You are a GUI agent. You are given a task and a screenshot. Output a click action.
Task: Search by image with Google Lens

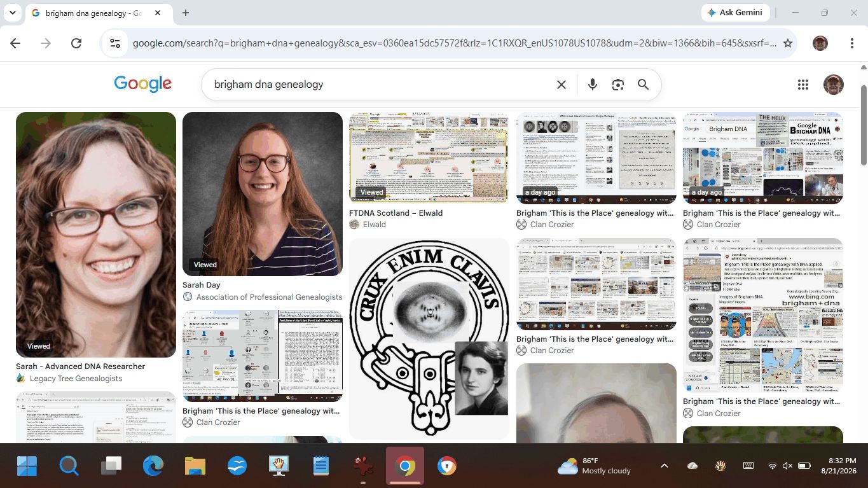(x=618, y=85)
